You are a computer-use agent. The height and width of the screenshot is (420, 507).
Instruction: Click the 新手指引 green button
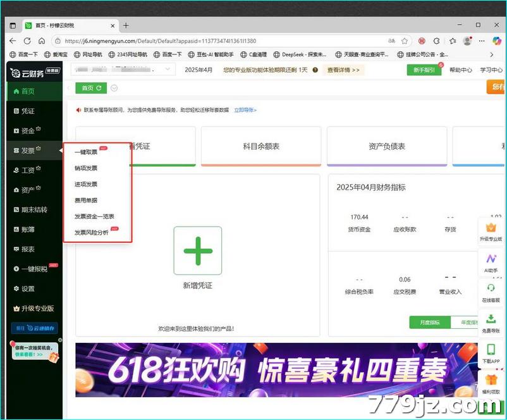[424, 70]
